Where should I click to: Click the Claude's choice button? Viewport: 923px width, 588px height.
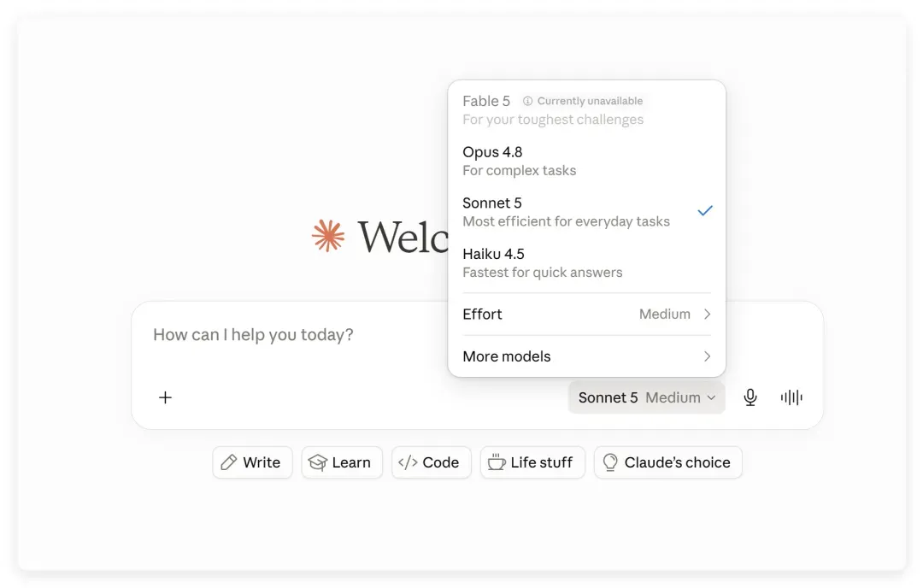click(668, 462)
